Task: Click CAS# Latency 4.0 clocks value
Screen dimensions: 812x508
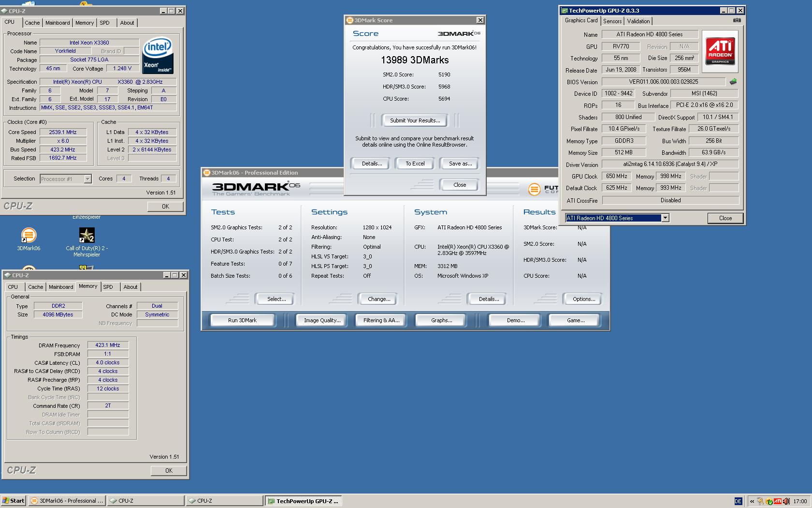Action: tap(108, 362)
